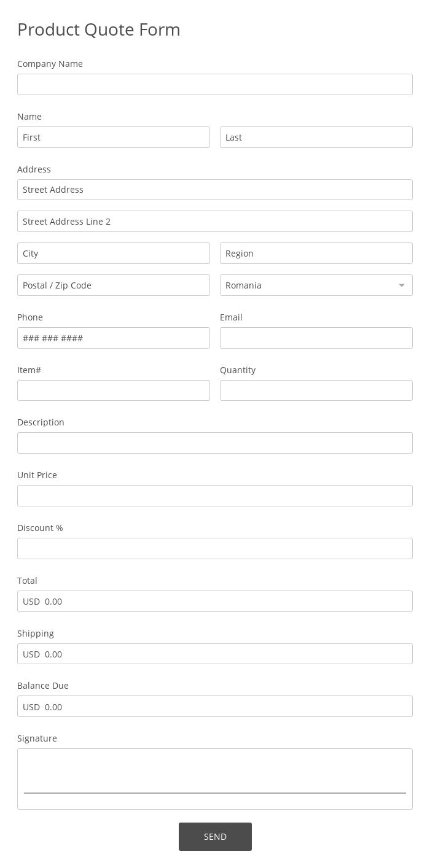430x868 pixels.
Task: Click the City field
Action: (x=114, y=253)
